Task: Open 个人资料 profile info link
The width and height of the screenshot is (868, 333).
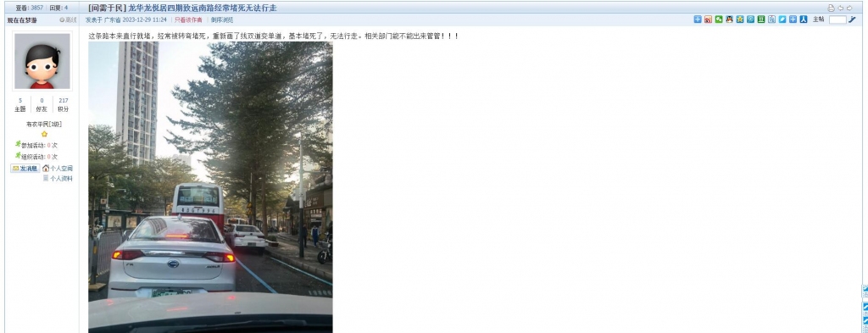Action: tap(58, 179)
